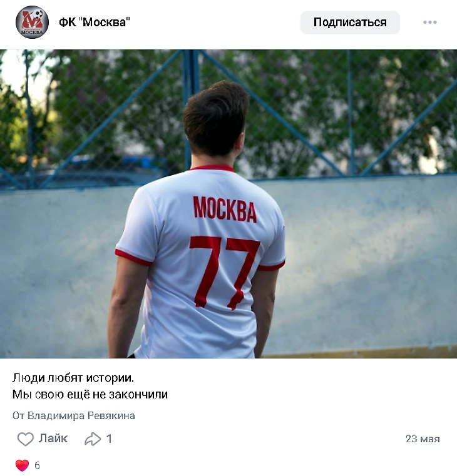
Task: Open the three-dot post options menu
Action: point(430,22)
